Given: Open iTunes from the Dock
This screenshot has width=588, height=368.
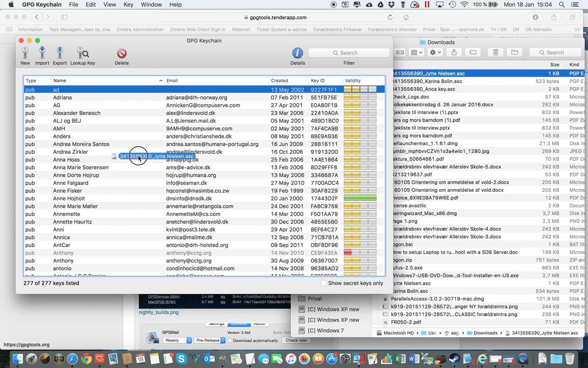Looking at the screenshot, I should 291,359.
